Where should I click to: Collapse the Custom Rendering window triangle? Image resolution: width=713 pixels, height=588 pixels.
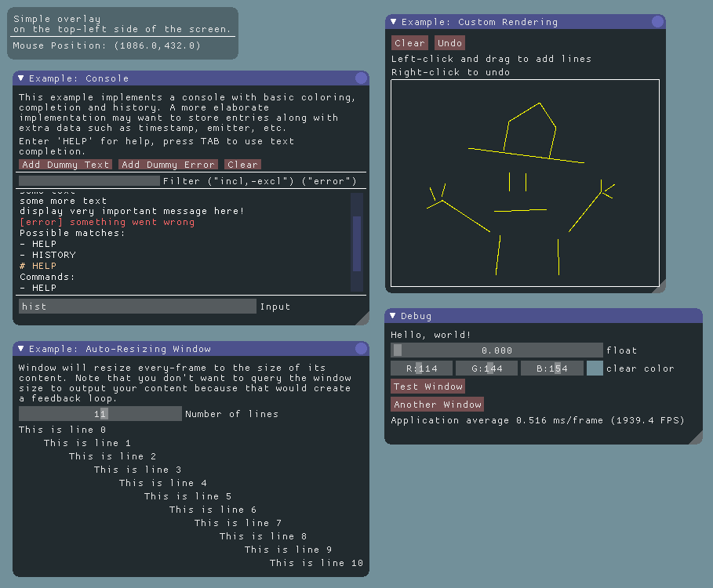[395, 22]
